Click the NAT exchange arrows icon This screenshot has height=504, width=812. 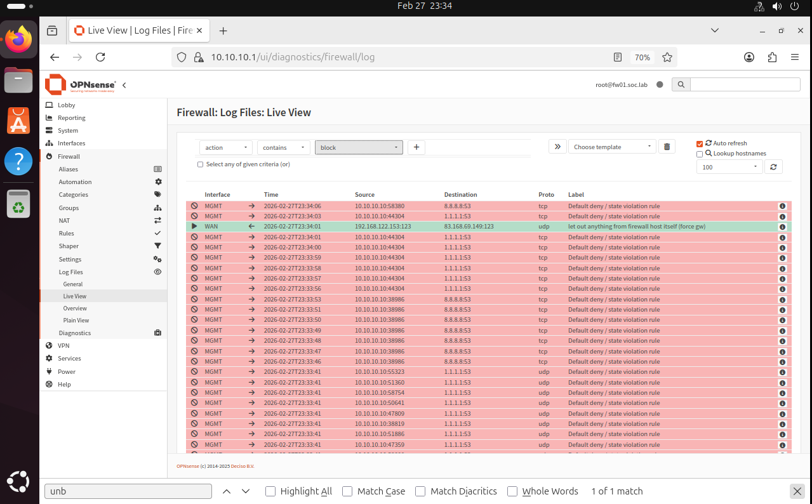(157, 221)
